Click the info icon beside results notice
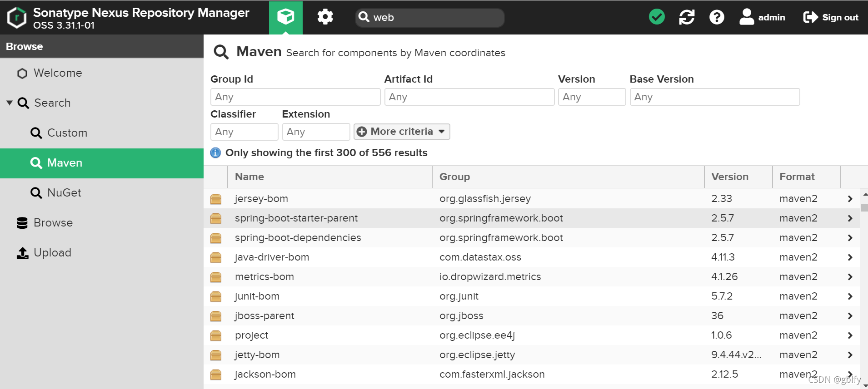This screenshot has height=389, width=868. point(215,153)
